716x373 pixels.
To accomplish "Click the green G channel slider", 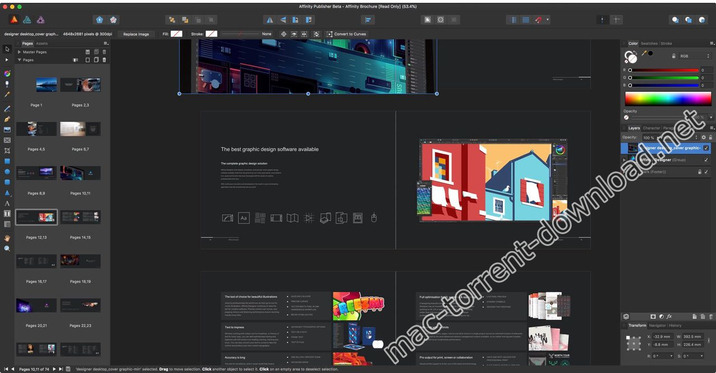I will [664, 78].
